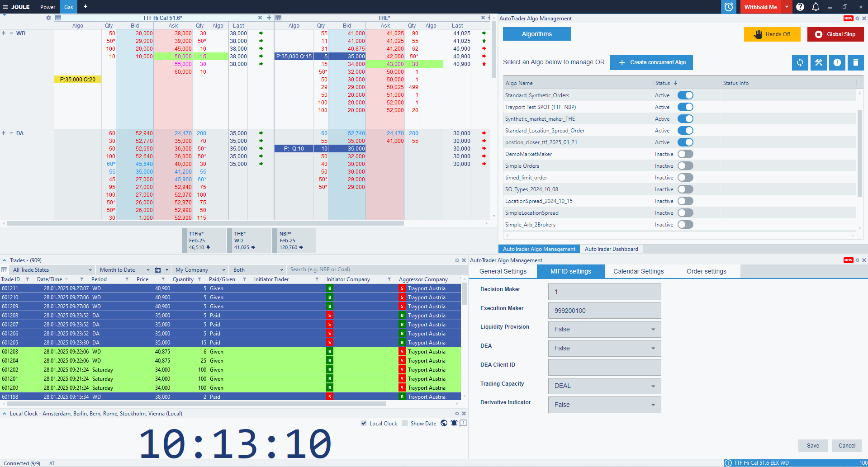Click the delete algo trash icon
The width and height of the screenshot is (868, 467).
click(855, 62)
